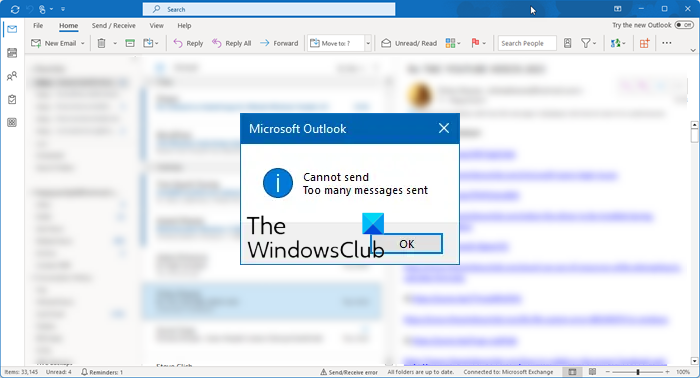Expand the Follow Up flag dropdown arrow

coord(484,43)
